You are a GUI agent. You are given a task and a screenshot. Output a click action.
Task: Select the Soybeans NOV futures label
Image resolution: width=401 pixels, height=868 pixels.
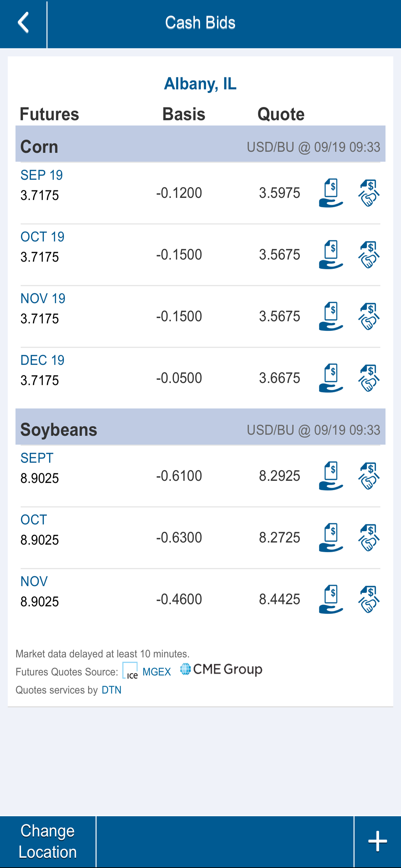point(34,581)
